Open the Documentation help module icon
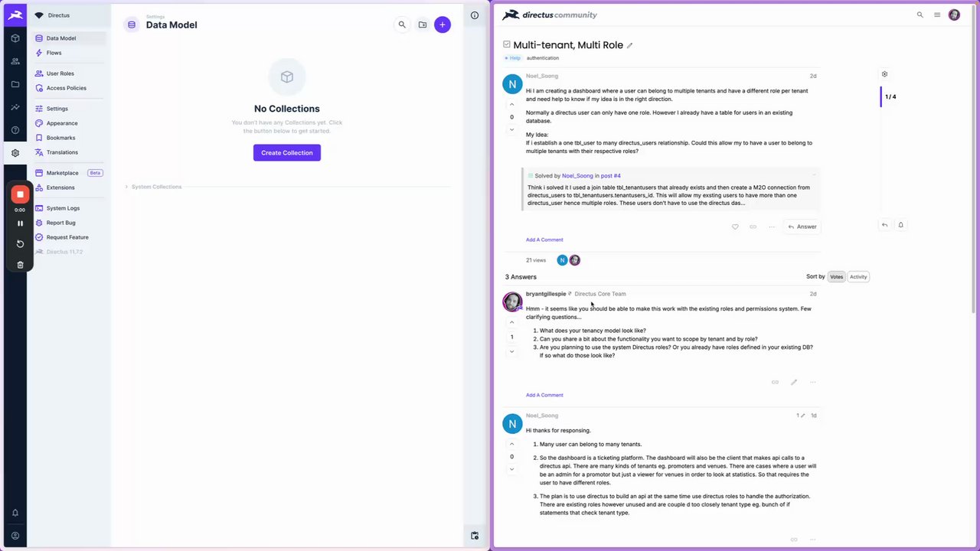Image resolution: width=980 pixels, height=551 pixels. 15,130
